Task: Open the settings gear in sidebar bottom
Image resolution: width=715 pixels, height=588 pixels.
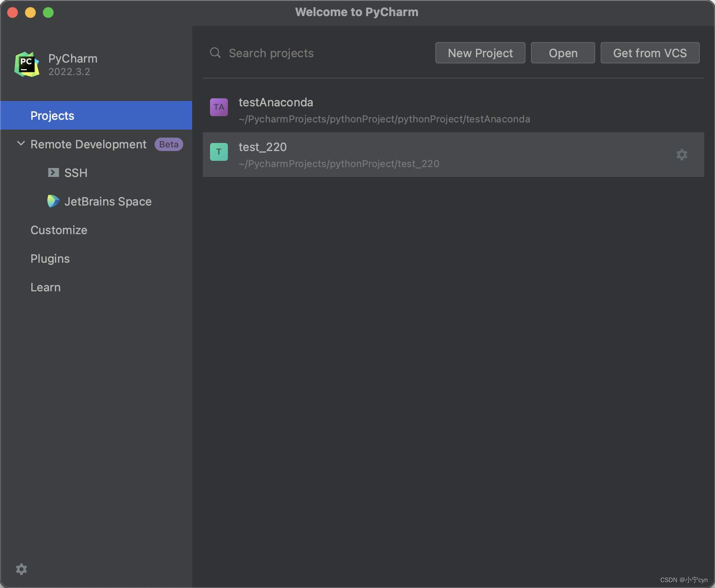Action: click(x=21, y=569)
